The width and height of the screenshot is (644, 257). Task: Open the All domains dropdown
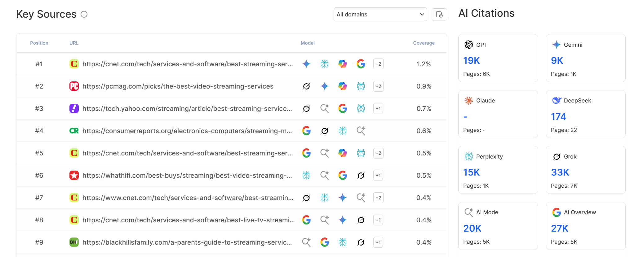[380, 14]
